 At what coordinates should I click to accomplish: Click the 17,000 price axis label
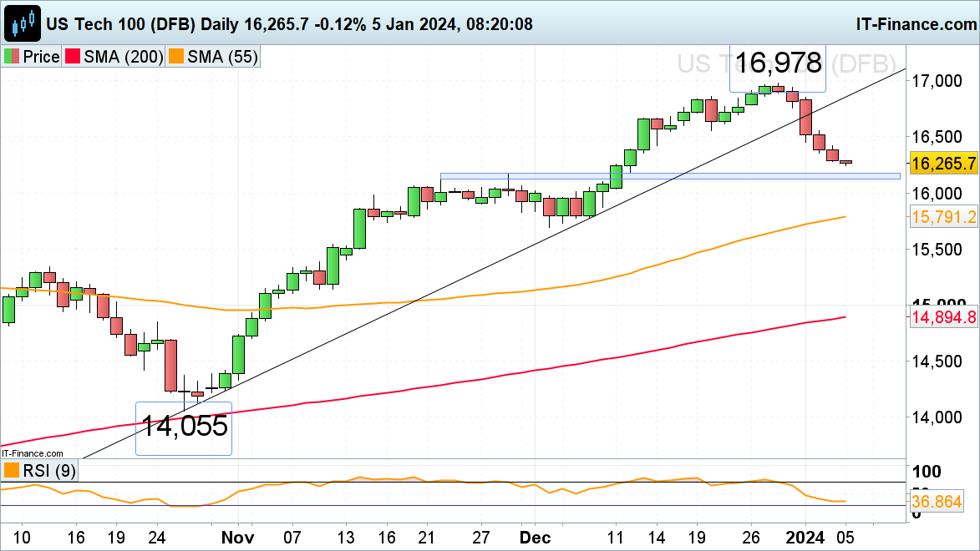(937, 81)
